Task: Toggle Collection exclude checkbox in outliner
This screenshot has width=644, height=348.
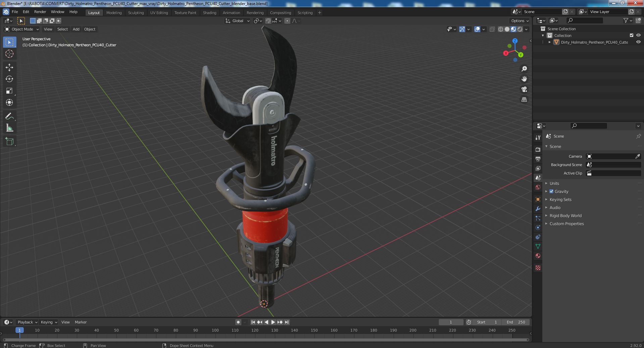Action: click(632, 35)
